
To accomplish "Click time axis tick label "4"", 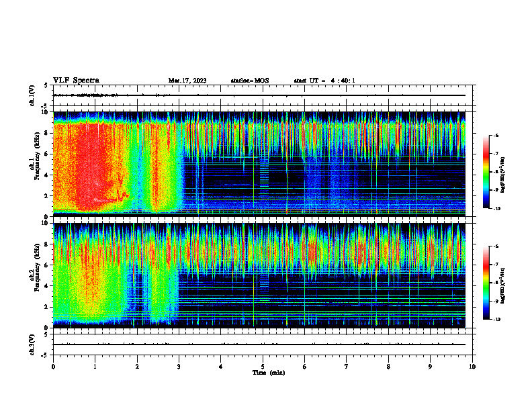I will click(221, 367).
